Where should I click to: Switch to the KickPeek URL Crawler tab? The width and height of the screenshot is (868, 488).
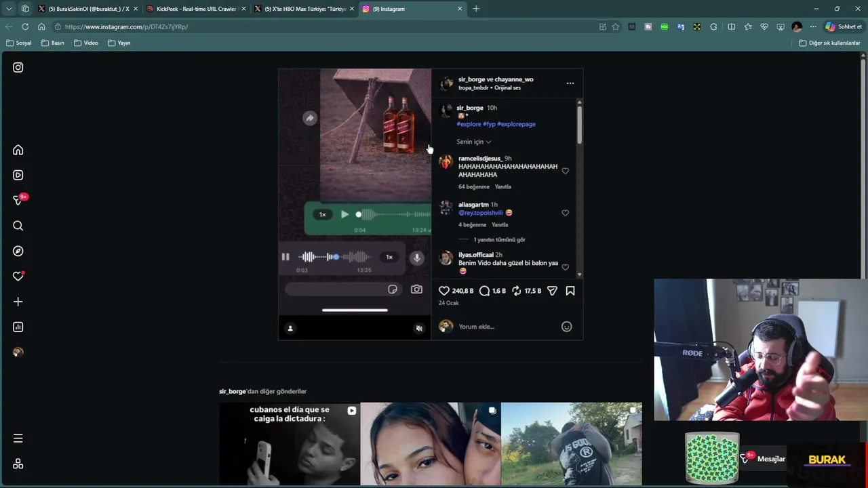pos(196,9)
